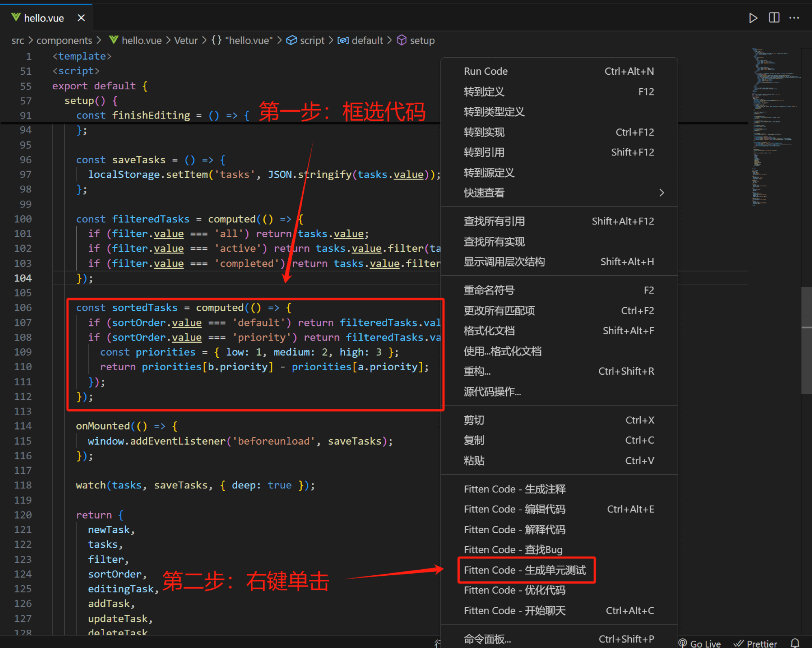
Task: Click line number 106 in gutter
Action: pyautogui.click(x=23, y=308)
